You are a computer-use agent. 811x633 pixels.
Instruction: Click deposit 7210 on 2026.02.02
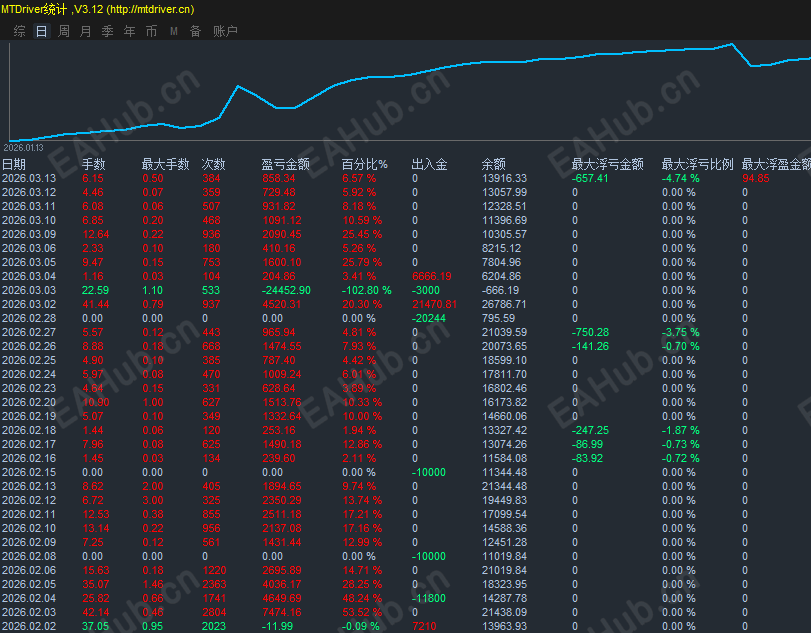point(424,625)
